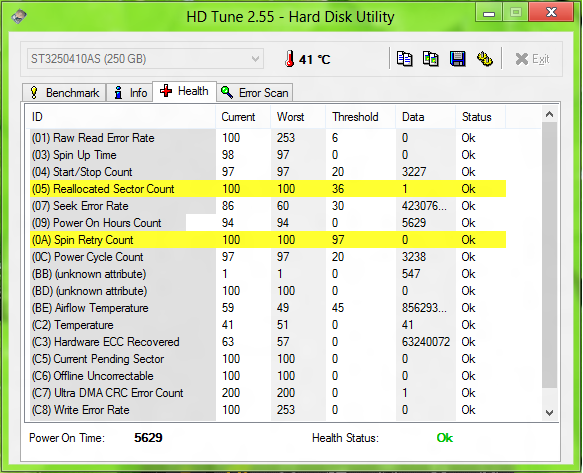
Task: Click the vertical scrollbar thumb
Action: 550,255
